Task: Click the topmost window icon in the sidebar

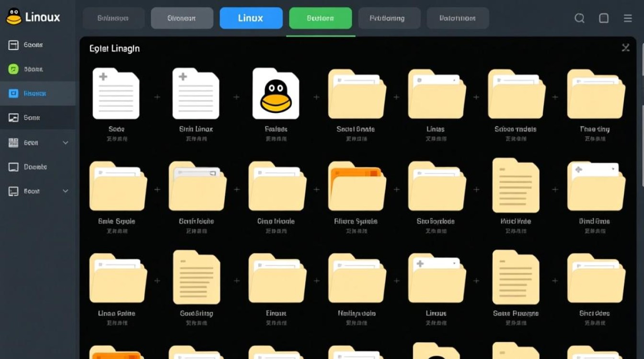Action: (x=14, y=45)
